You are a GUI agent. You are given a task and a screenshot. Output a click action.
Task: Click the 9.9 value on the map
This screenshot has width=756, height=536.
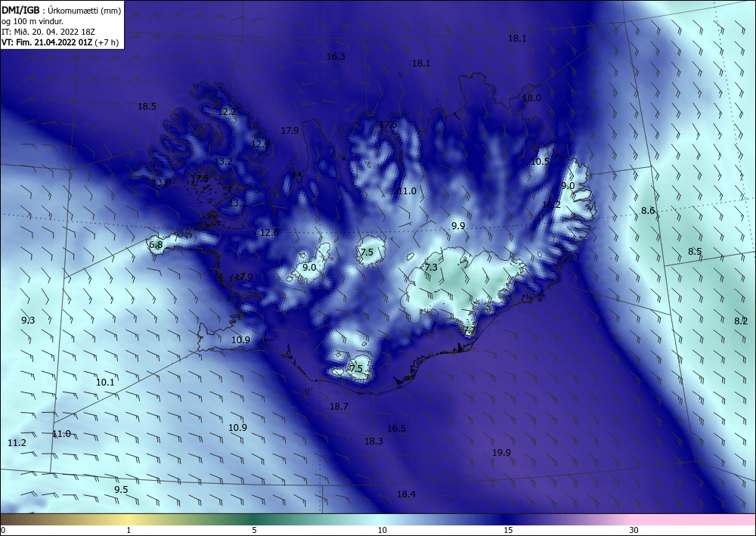coord(458,225)
